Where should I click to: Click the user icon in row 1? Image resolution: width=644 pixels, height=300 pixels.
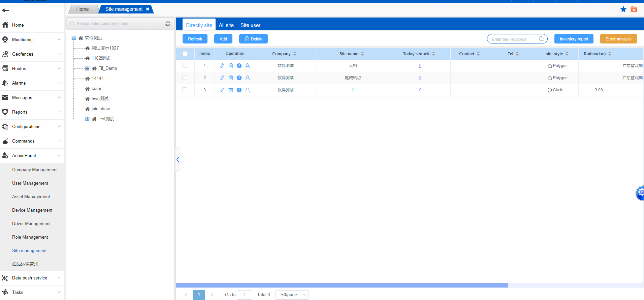click(x=248, y=66)
